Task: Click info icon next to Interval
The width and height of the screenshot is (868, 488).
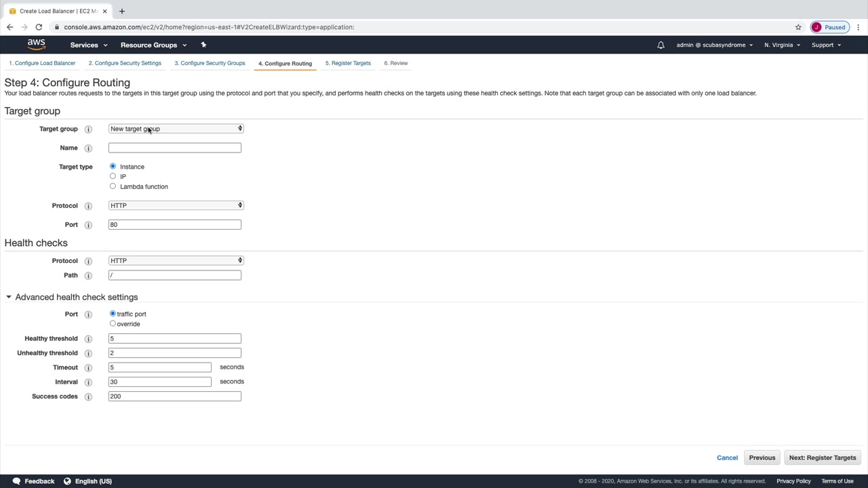Action: pyautogui.click(x=88, y=382)
